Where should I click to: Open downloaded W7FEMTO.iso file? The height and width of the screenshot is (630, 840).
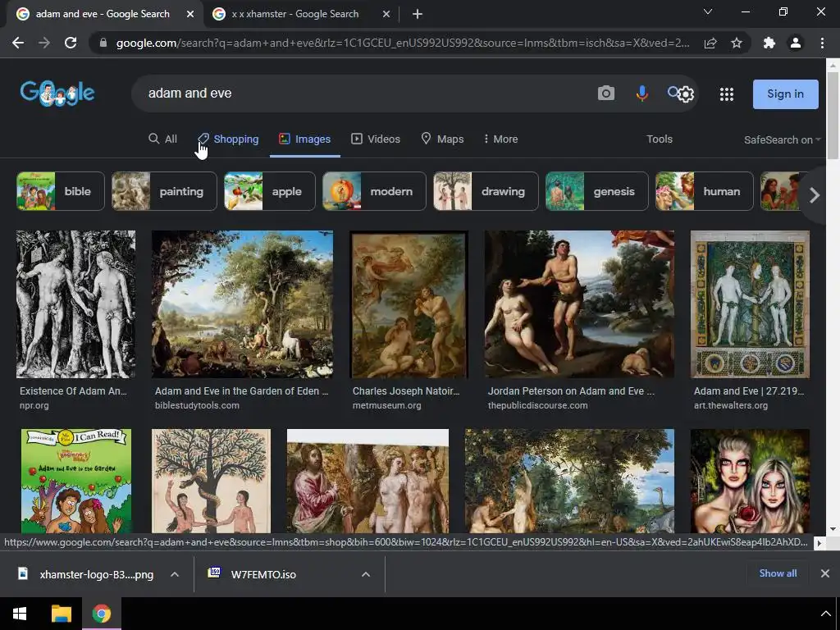[x=252, y=574]
